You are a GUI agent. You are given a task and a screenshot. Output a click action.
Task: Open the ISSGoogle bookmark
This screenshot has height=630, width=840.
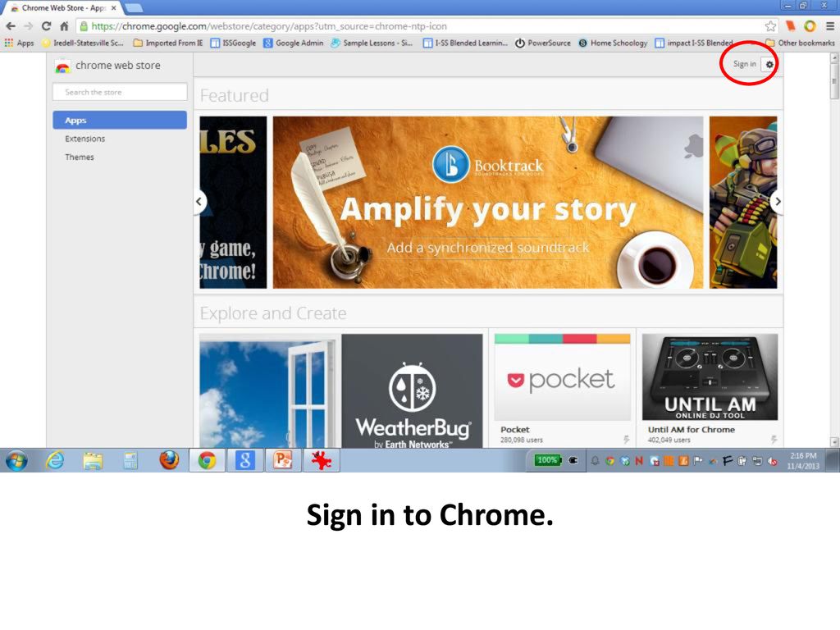(x=233, y=43)
